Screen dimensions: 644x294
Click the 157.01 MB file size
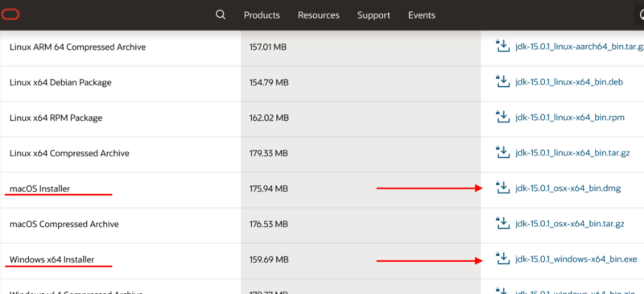268,47
